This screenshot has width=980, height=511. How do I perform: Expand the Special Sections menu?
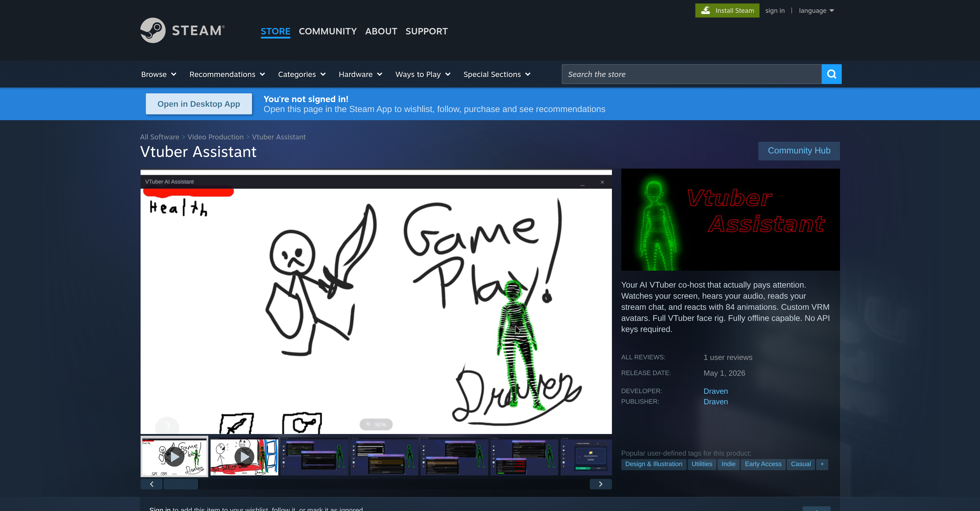497,75
